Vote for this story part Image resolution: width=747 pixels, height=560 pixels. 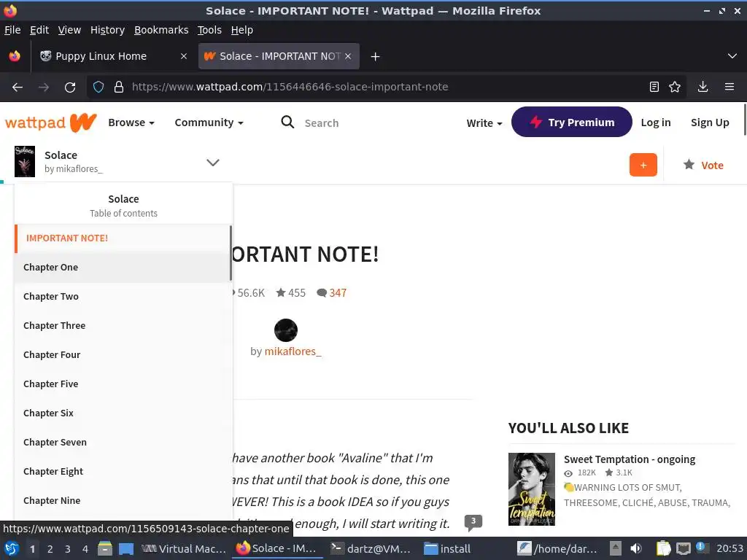703,166
